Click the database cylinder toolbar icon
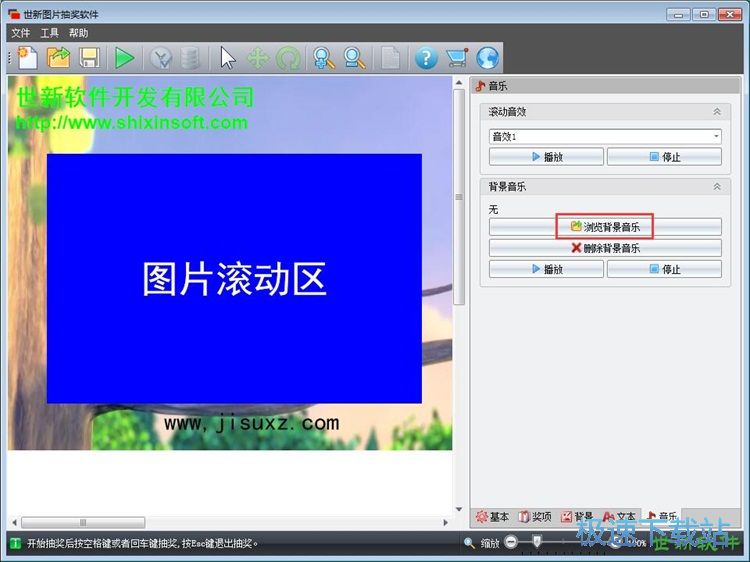The width and height of the screenshot is (750, 562). [190, 58]
